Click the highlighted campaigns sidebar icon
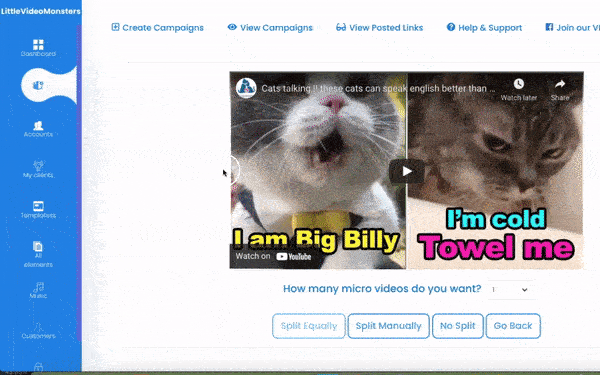The height and width of the screenshot is (375, 600). pyautogui.click(x=38, y=85)
